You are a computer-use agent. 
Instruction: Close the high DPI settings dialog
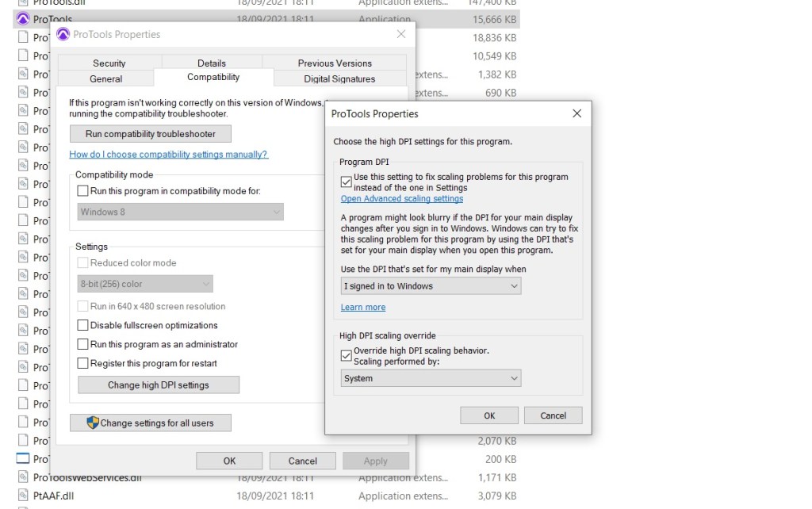pos(577,114)
